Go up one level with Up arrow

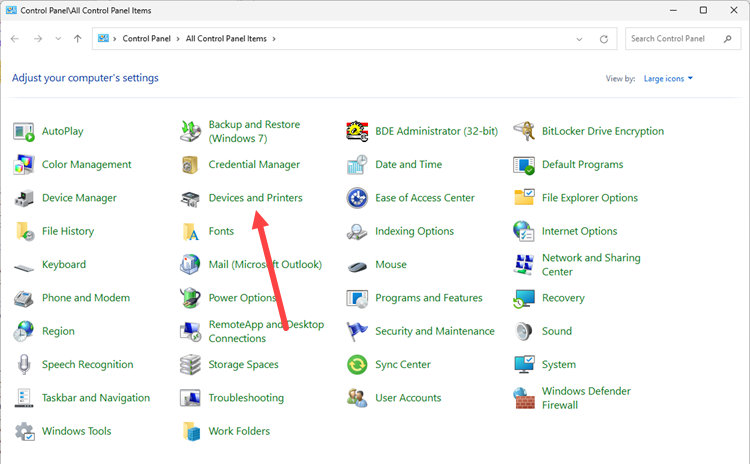(77, 39)
